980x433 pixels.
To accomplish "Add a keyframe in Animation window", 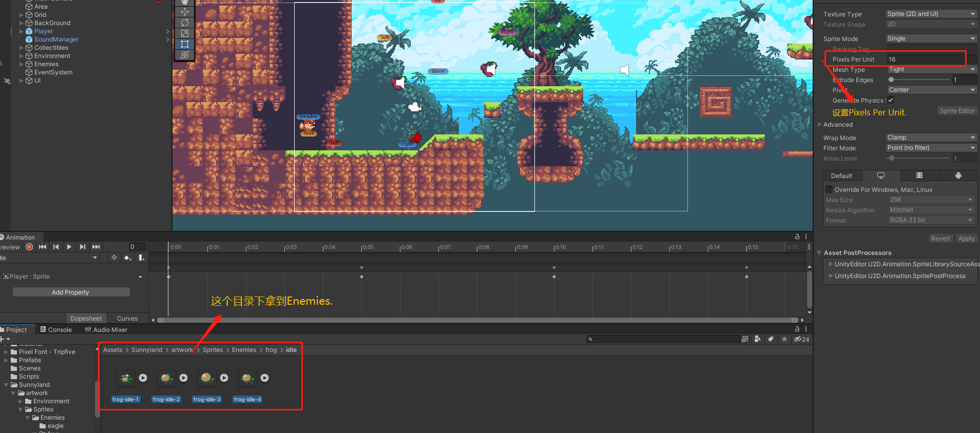I will pyautogui.click(x=128, y=258).
